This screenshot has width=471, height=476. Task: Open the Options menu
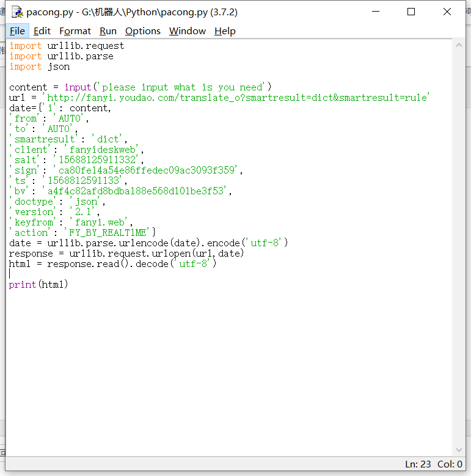tap(143, 31)
